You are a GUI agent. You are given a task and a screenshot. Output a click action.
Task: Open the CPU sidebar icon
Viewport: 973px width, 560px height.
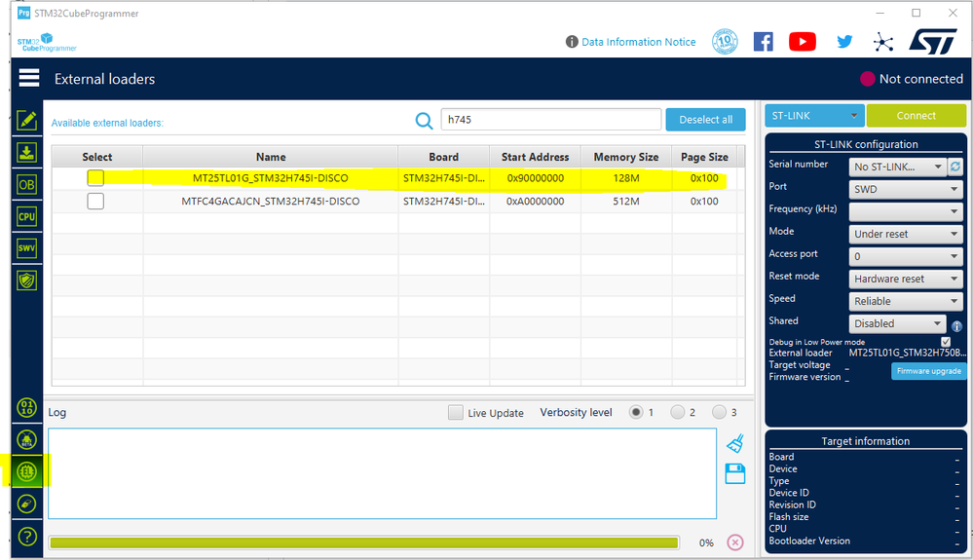(x=26, y=216)
